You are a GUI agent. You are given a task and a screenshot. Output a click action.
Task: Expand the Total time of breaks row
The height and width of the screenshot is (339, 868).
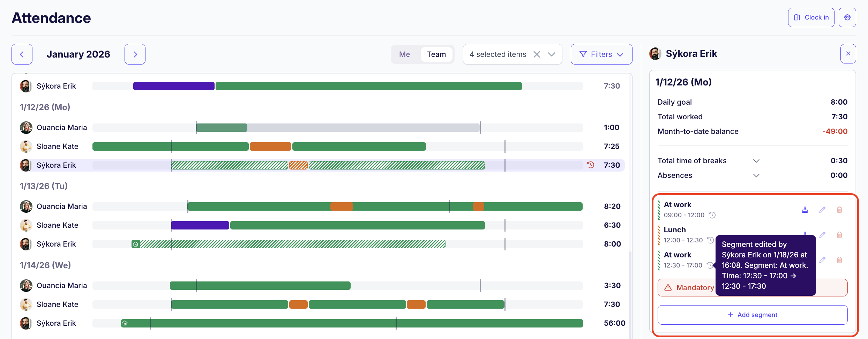(756, 161)
